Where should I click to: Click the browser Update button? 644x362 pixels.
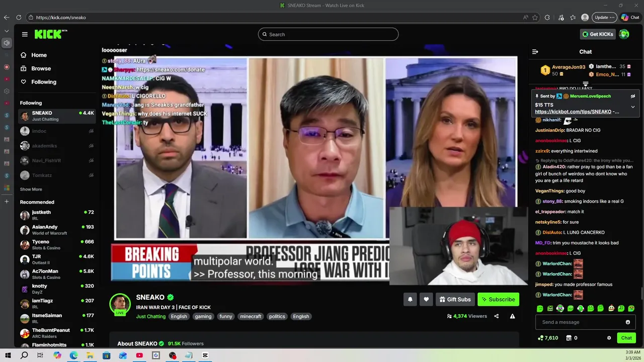(x=604, y=17)
